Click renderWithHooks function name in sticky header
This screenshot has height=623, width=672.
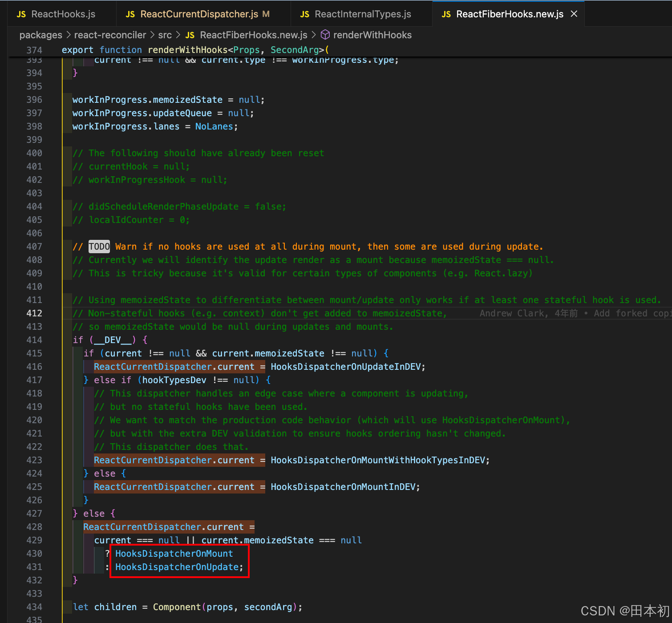(187, 50)
